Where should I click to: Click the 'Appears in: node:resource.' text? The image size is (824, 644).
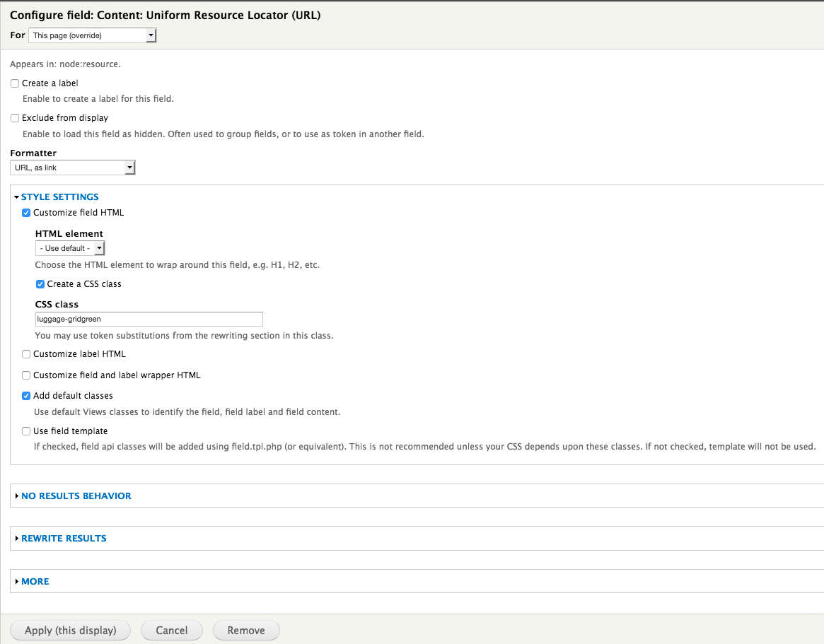click(x=65, y=64)
